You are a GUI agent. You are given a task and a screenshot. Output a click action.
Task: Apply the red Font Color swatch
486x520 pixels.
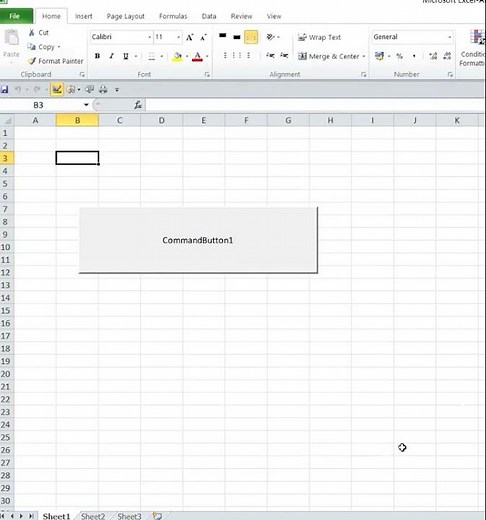197,56
